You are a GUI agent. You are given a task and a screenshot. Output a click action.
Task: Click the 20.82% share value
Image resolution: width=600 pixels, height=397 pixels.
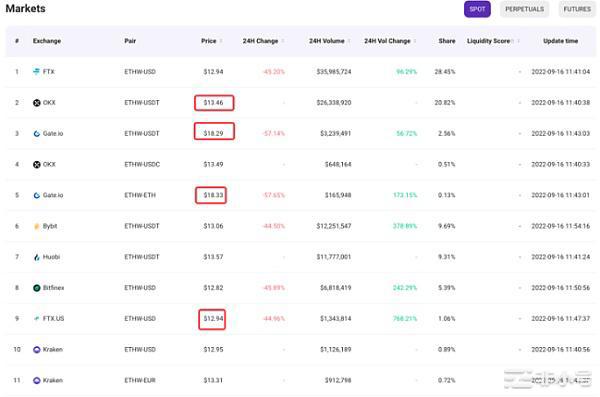coord(445,103)
